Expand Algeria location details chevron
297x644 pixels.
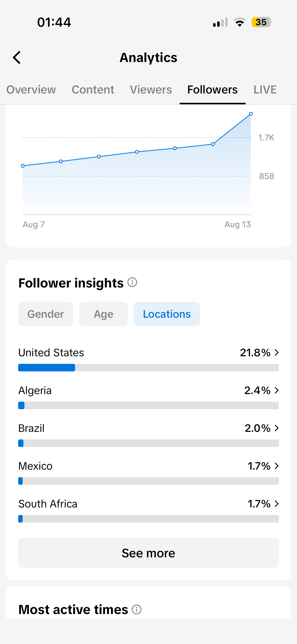(277, 390)
